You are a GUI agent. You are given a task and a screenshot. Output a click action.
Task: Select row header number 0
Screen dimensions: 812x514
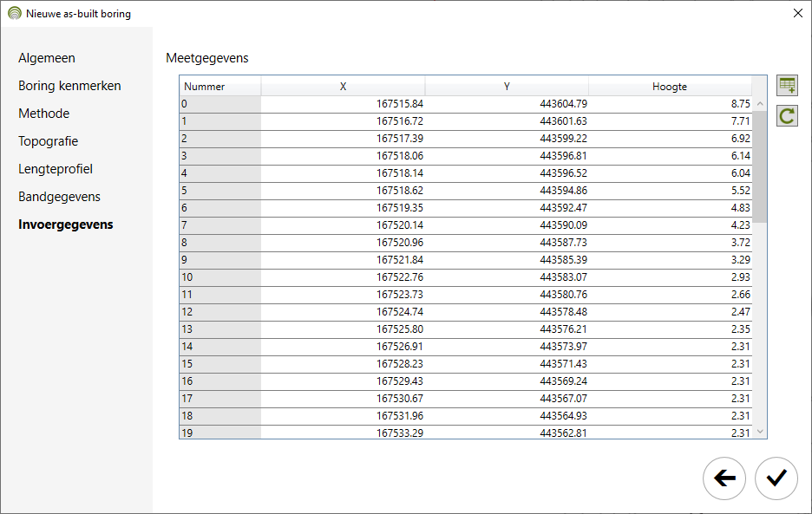coord(220,104)
